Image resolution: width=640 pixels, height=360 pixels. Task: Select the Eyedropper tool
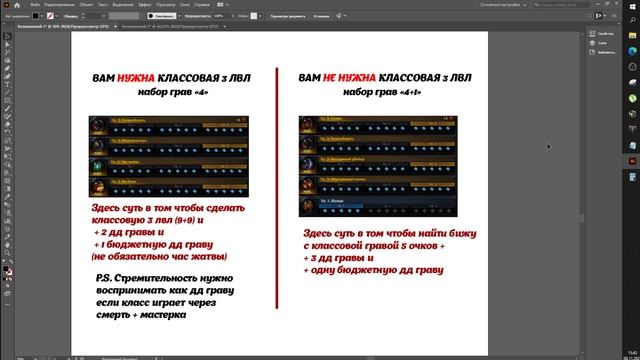pos(7,197)
